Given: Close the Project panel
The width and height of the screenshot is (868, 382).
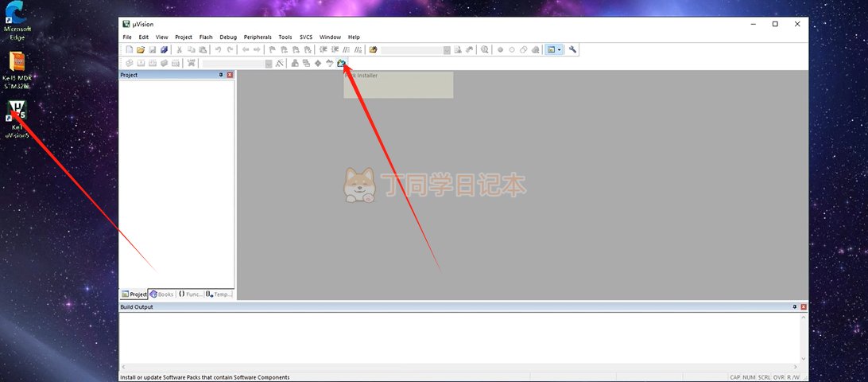Looking at the screenshot, I should point(231,75).
